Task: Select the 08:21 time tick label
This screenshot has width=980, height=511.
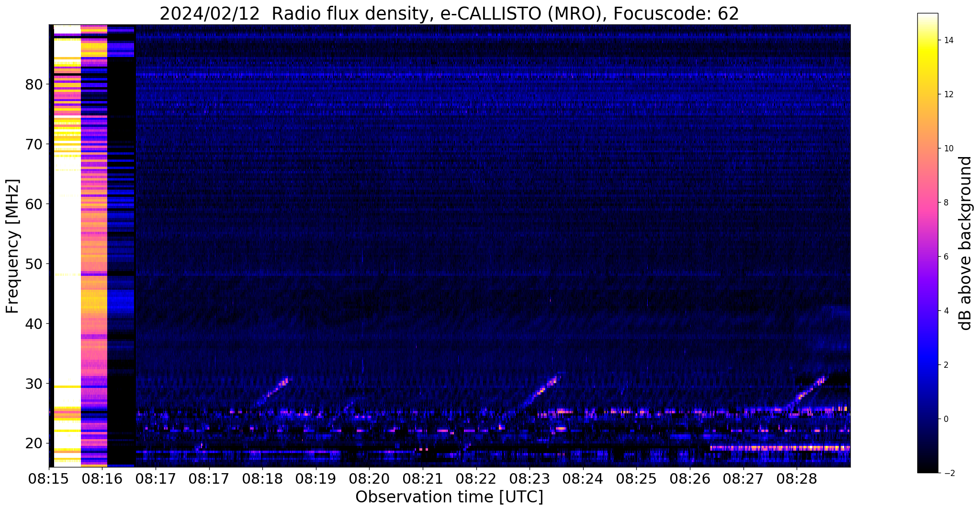Action: point(422,479)
